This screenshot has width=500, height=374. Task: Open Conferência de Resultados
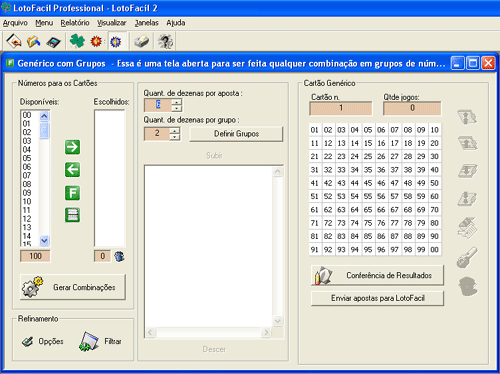[377, 275]
